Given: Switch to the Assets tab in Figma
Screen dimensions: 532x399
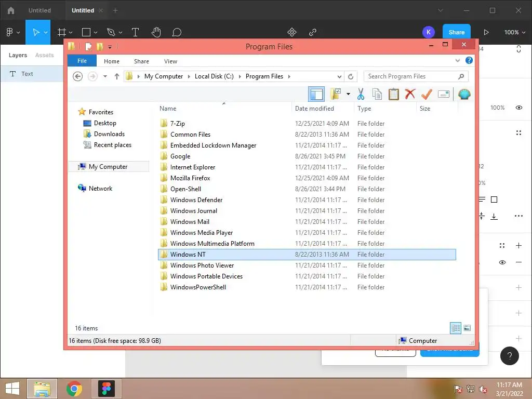Looking at the screenshot, I should [45, 55].
